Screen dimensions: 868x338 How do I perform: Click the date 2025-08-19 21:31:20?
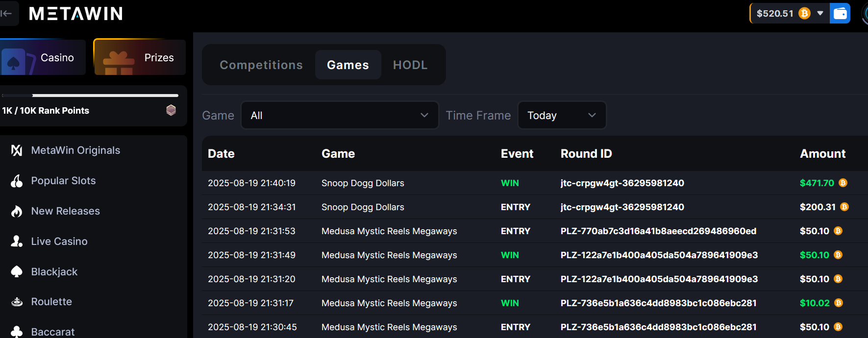tap(251, 279)
